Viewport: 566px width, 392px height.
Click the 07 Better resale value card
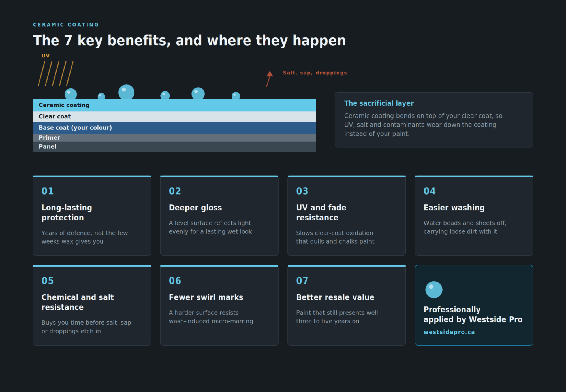tap(347, 305)
